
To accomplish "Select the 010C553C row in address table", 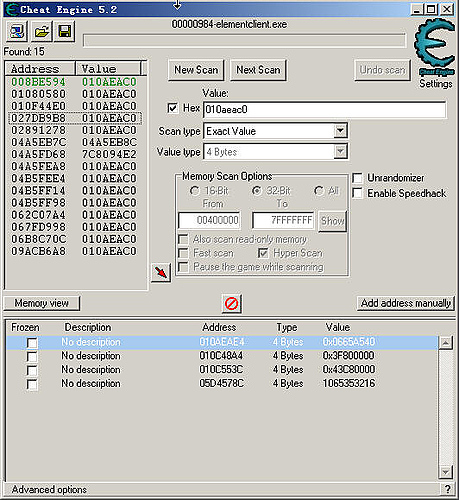I will pos(222,370).
